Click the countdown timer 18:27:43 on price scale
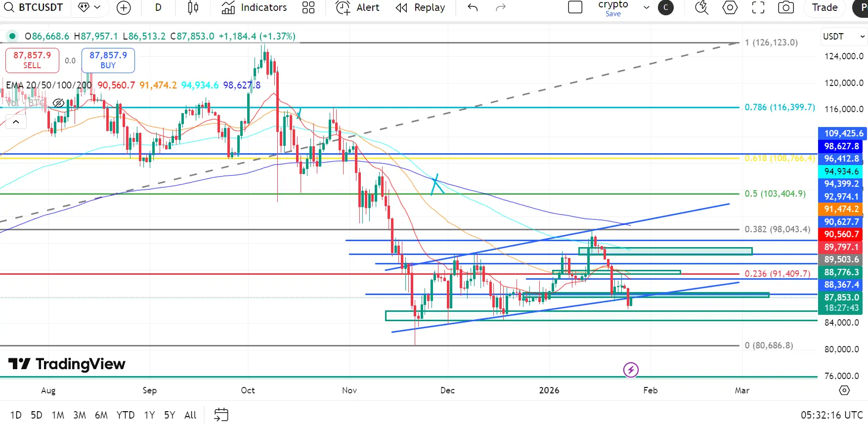Screen dimensions: 868x426 pos(841,308)
